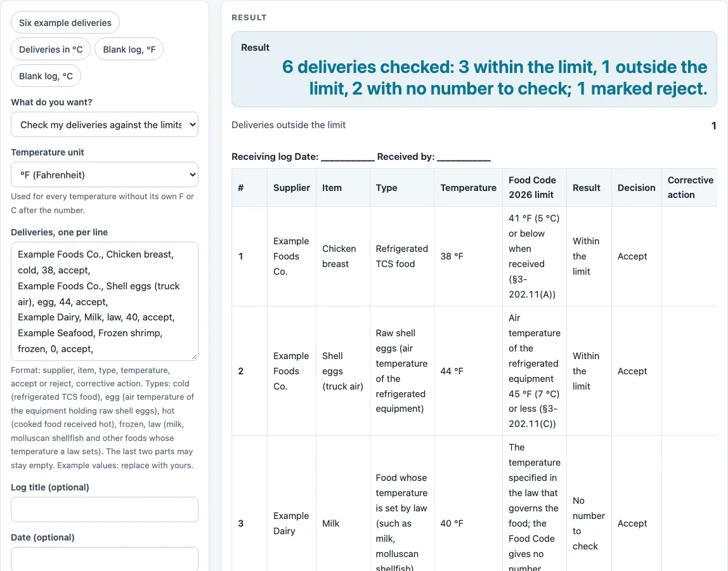Grab the deliveries textarea resize handle
The image size is (728, 571).
194,357
